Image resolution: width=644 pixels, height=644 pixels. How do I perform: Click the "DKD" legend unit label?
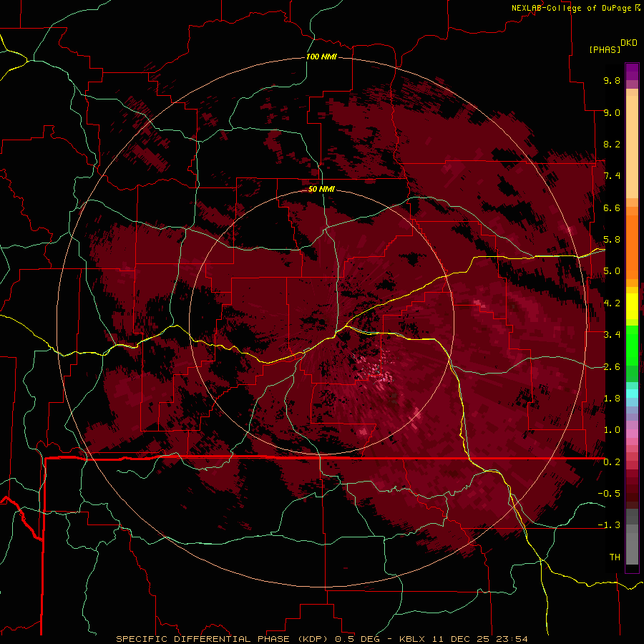[628, 43]
